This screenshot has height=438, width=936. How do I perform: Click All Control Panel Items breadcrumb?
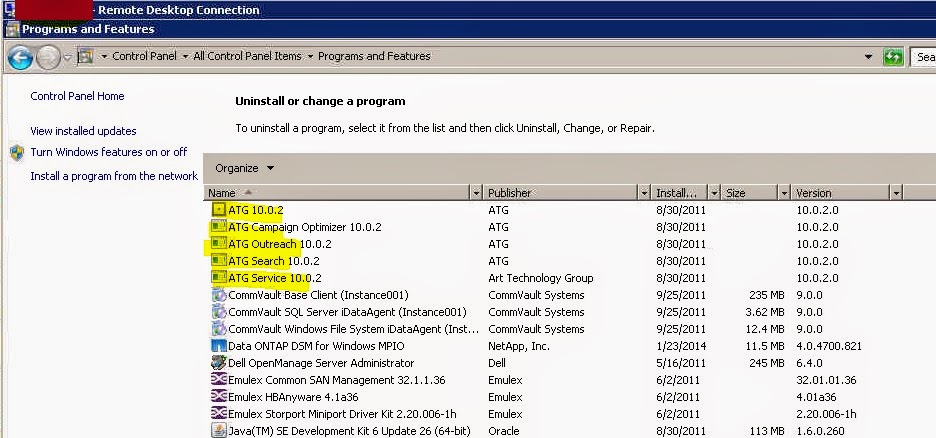click(x=247, y=56)
